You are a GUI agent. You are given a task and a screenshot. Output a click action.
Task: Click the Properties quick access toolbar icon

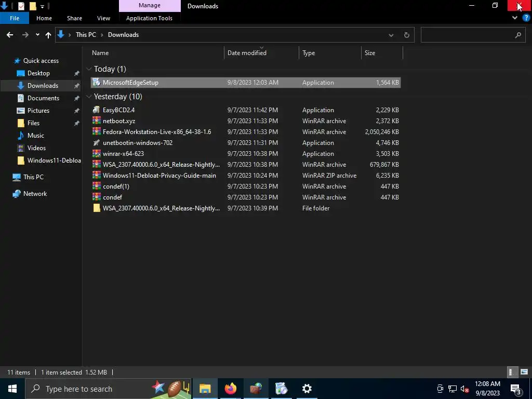(x=21, y=6)
